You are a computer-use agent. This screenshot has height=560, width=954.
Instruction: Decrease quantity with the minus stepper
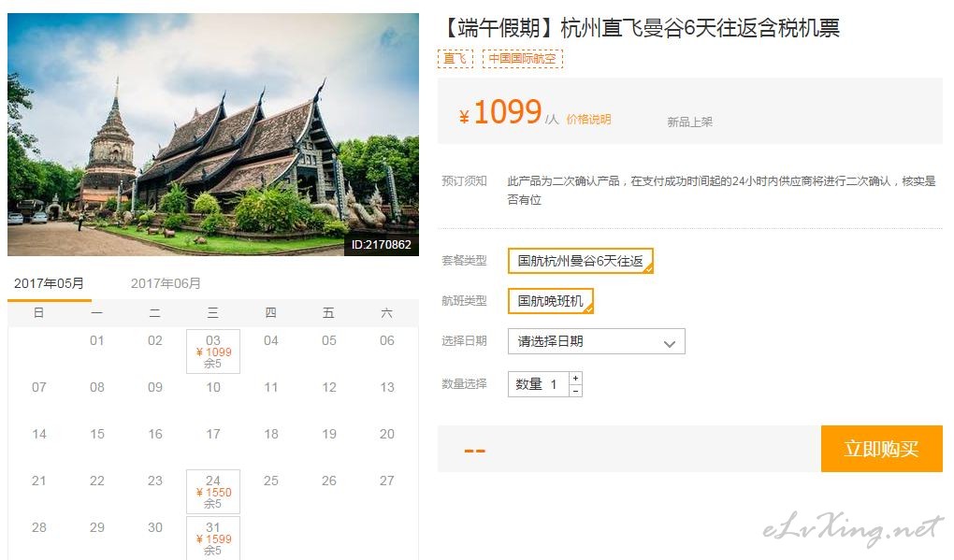(575, 391)
